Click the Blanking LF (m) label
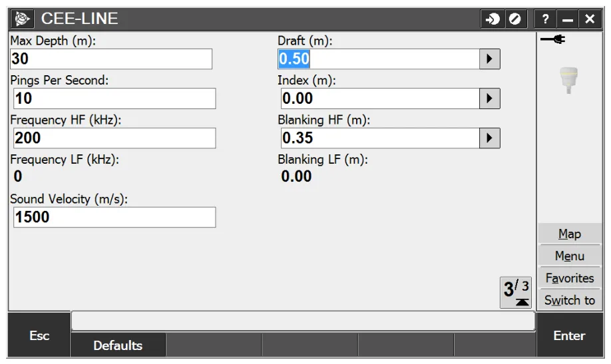The height and width of the screenshot is (364, 611). pyautogui.click(x=323, y=160)
